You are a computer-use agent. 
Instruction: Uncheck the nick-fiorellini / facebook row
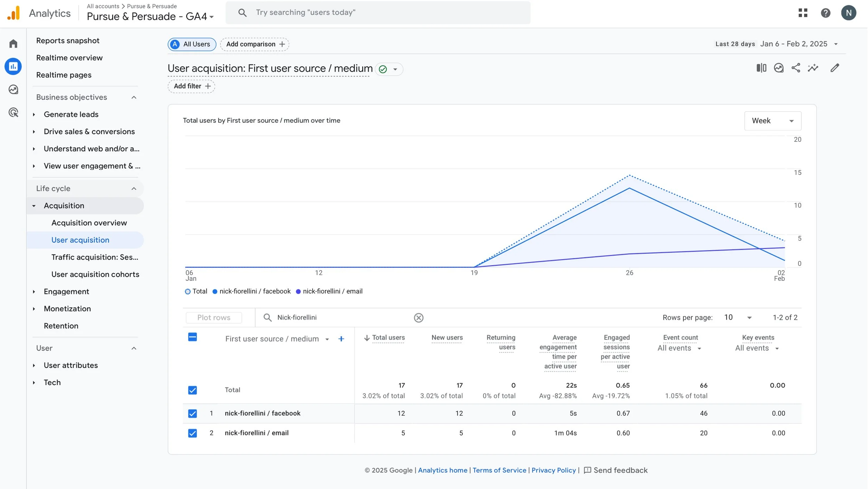(x=193, y=413)
